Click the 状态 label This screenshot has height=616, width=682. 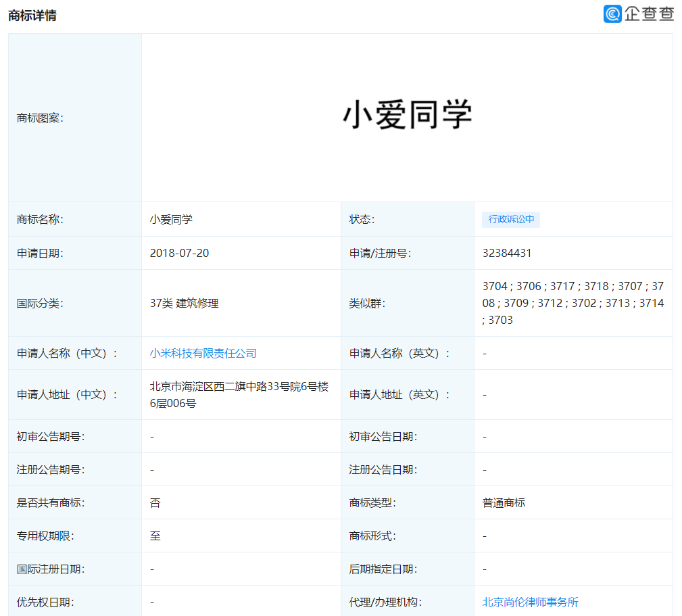click(362, 219)
